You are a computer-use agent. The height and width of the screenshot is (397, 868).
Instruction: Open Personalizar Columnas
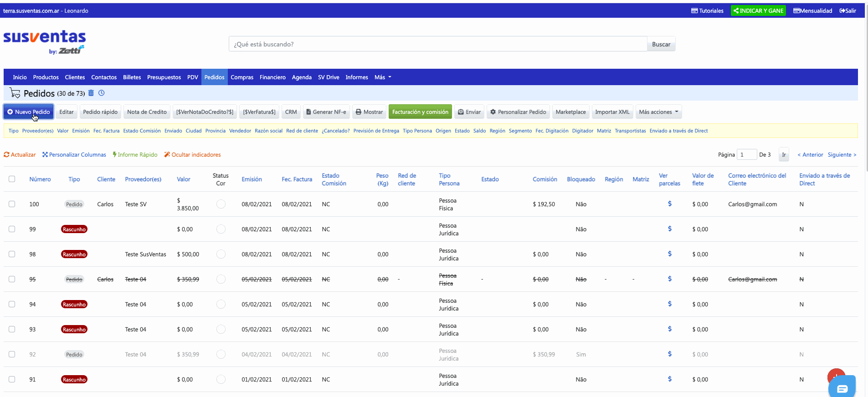coord(74,155)
